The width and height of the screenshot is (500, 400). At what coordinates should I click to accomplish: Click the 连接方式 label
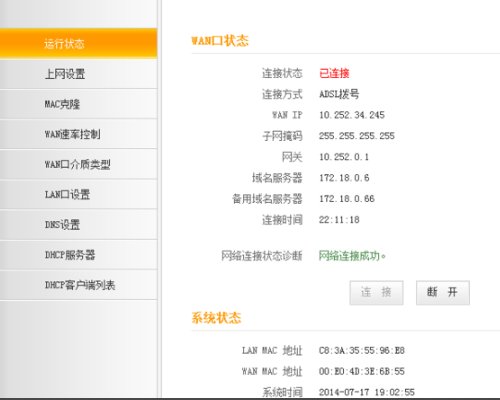click(x=282, y=94)
